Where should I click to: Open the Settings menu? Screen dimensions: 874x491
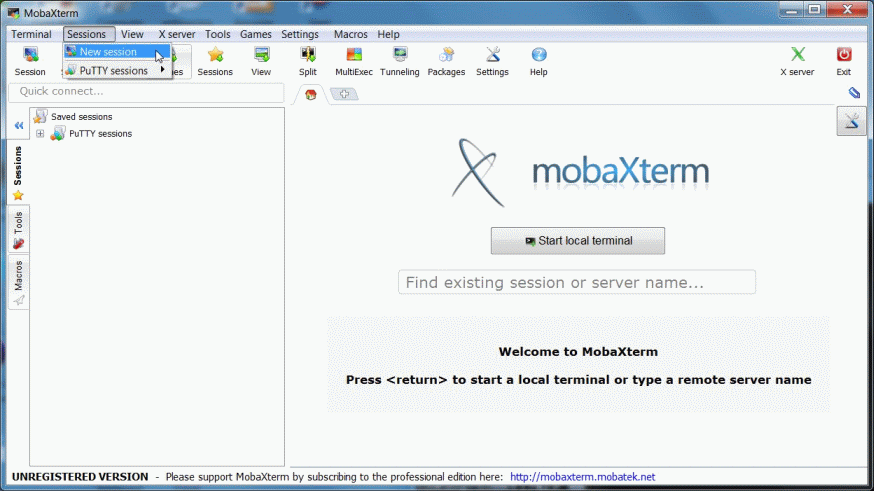tap(300, 34)
